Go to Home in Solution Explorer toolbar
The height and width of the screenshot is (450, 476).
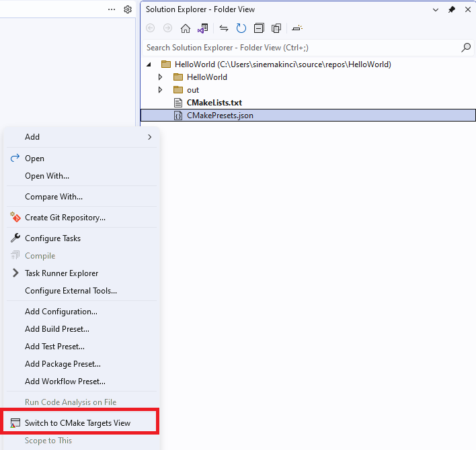point(185,28)
